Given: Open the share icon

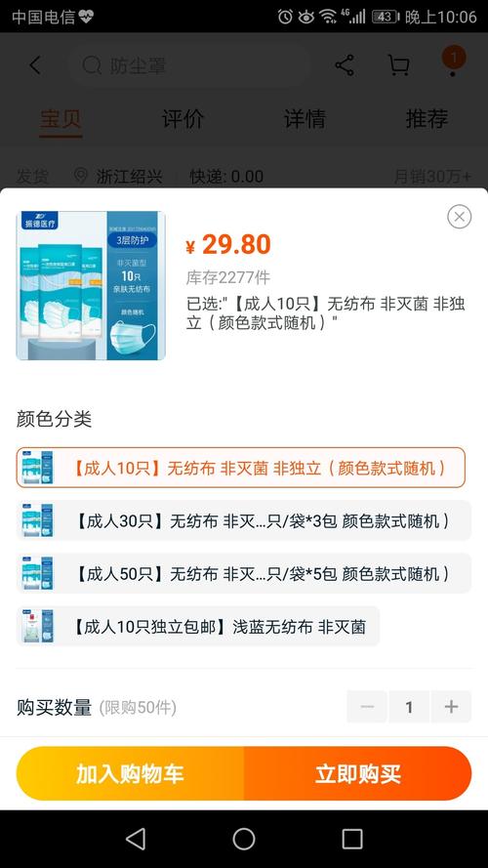Looking at the screenshot, I should click(345, 65).
